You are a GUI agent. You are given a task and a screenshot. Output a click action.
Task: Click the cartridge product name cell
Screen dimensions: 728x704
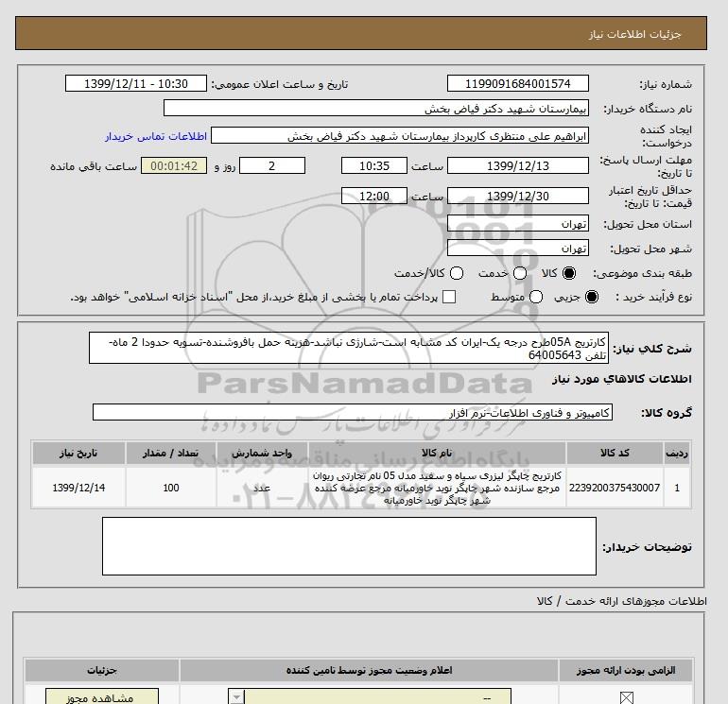pyautogui.click(x=437, y=488)
